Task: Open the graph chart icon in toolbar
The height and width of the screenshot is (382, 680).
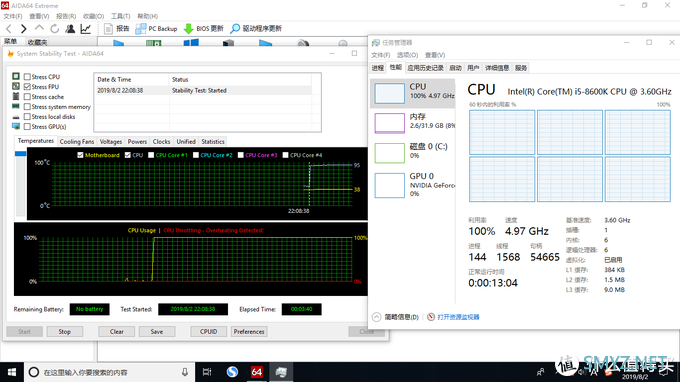Action: [x=86, y=29]
